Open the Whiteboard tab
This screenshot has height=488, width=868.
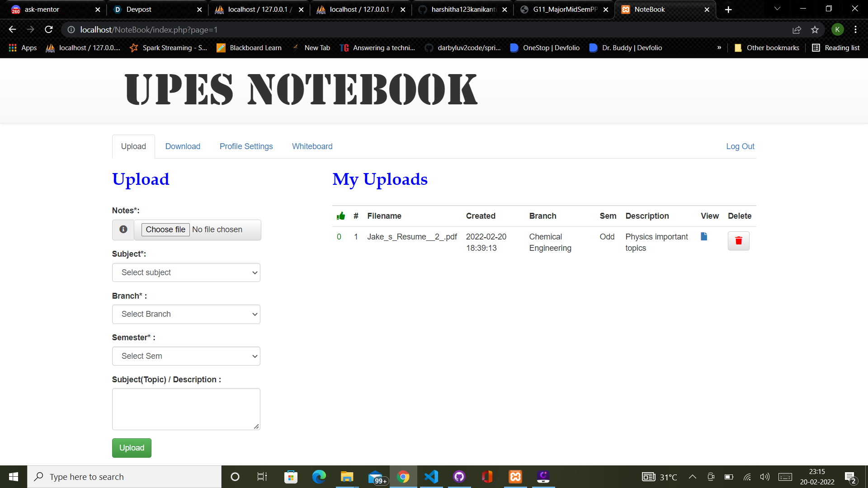pos(312,146)
